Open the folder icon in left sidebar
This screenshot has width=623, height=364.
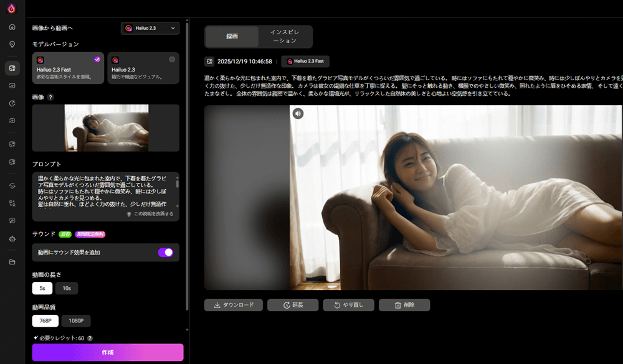(x=12, y=261)
